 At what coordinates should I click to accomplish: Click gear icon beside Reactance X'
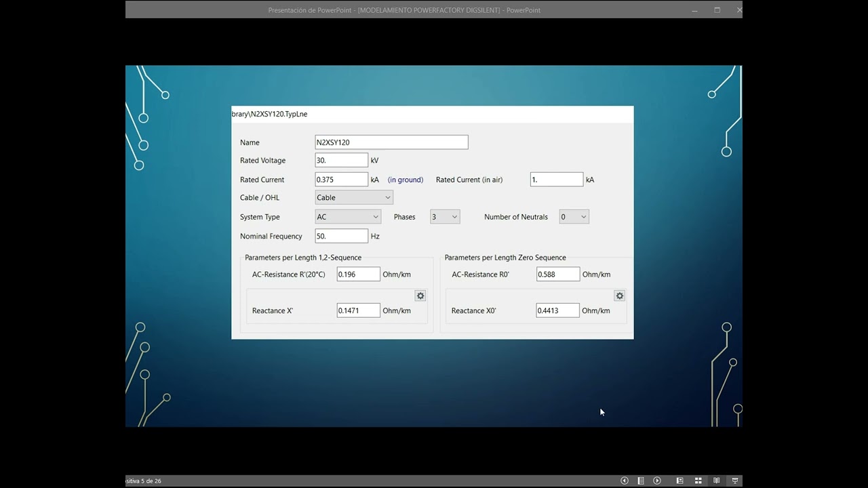pos(420,296)
